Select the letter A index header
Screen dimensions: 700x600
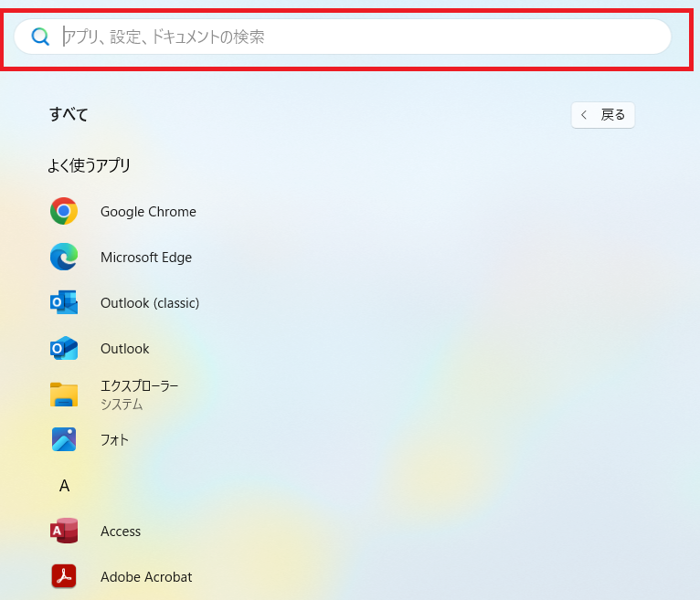point(64,486)
